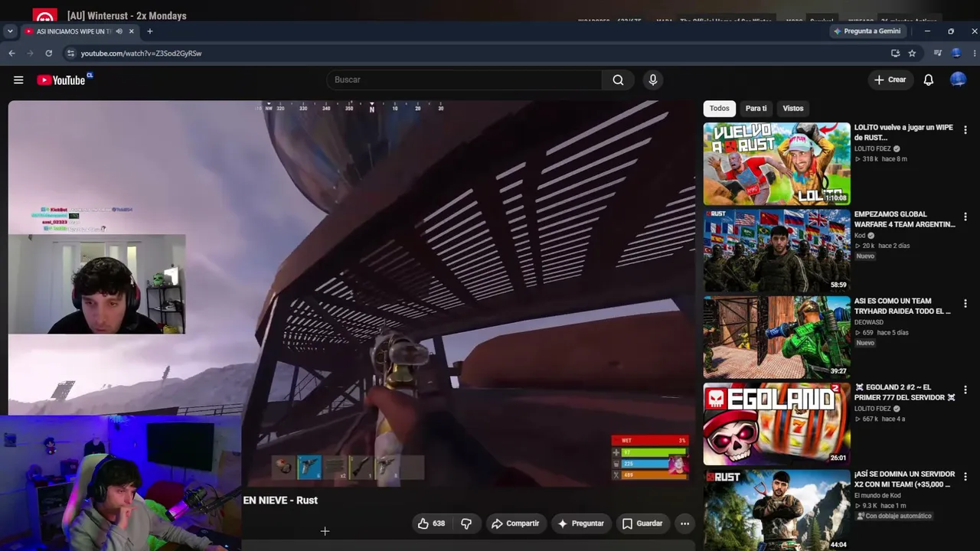Select the Vistos filter chip
980x551 pixels.
click(793, 109)
